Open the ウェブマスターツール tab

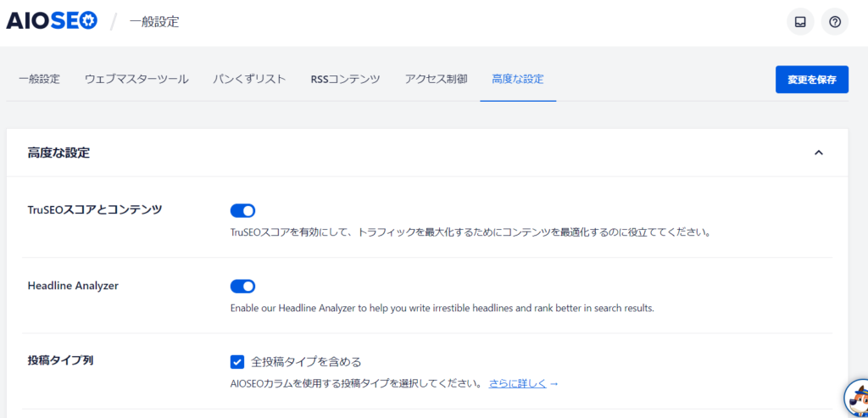pyautogui.click(x=136, y=79)
